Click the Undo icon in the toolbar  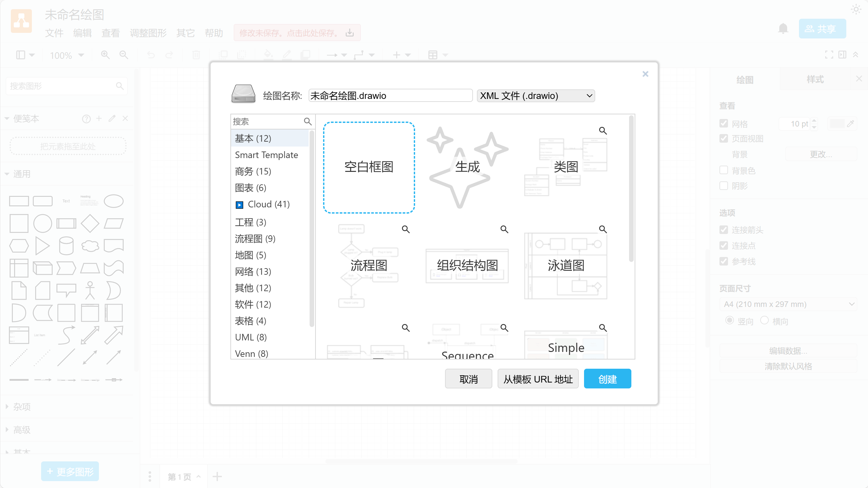[151, 55]
